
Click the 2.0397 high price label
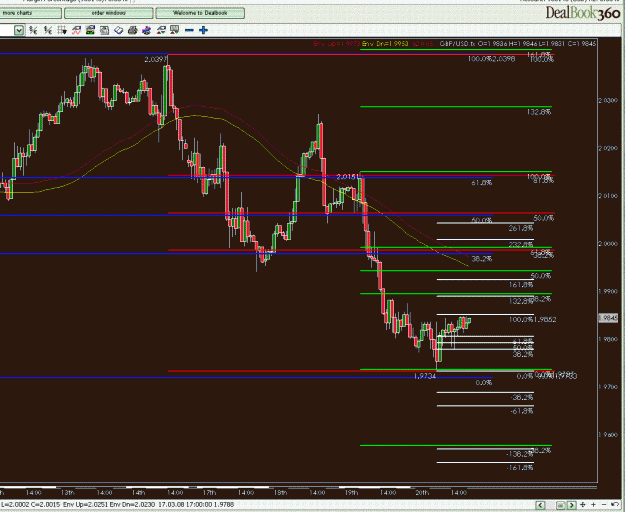[156, 60]
